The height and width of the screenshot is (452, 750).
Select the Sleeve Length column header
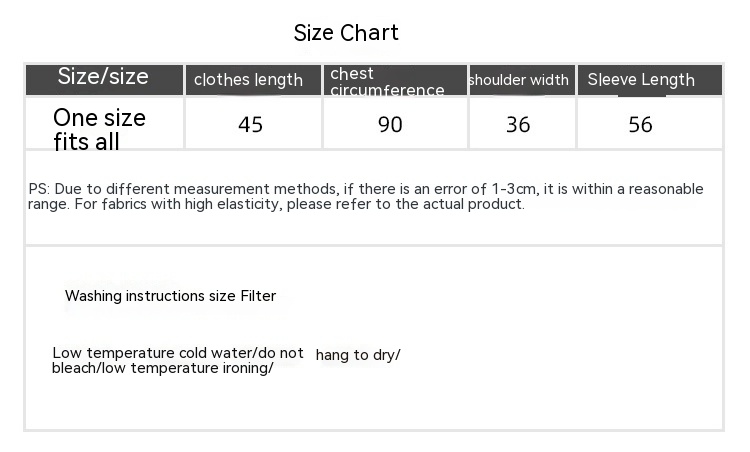[641, 80]
